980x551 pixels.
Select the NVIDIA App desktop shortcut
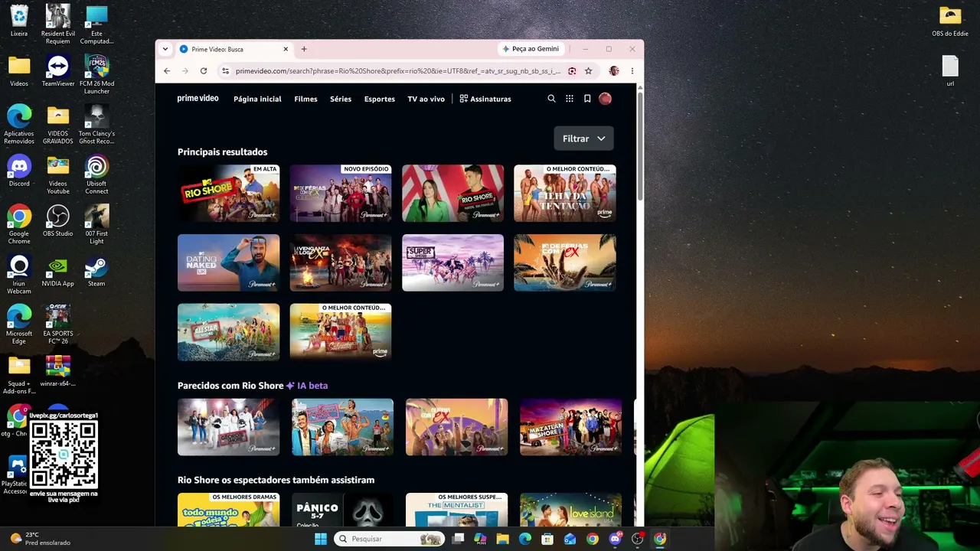click(x=58, y=271)
